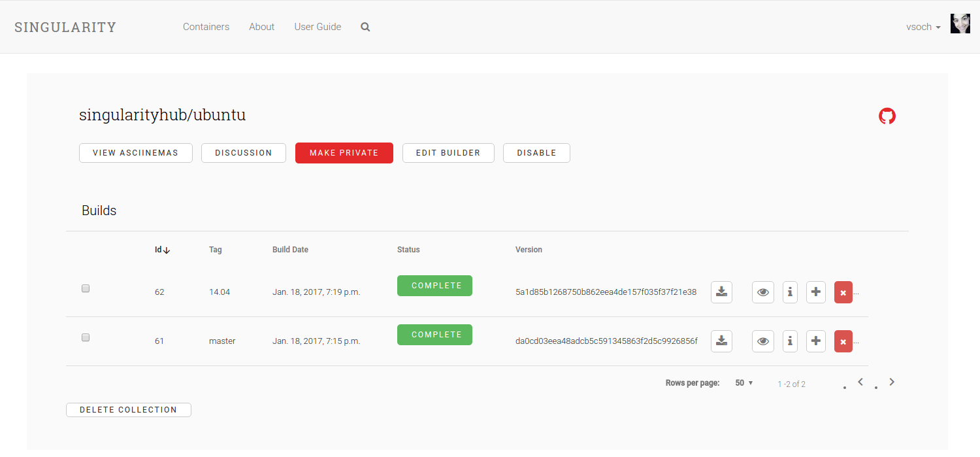Click Id value 61
The image size is (980, 457).
point(159,341)
